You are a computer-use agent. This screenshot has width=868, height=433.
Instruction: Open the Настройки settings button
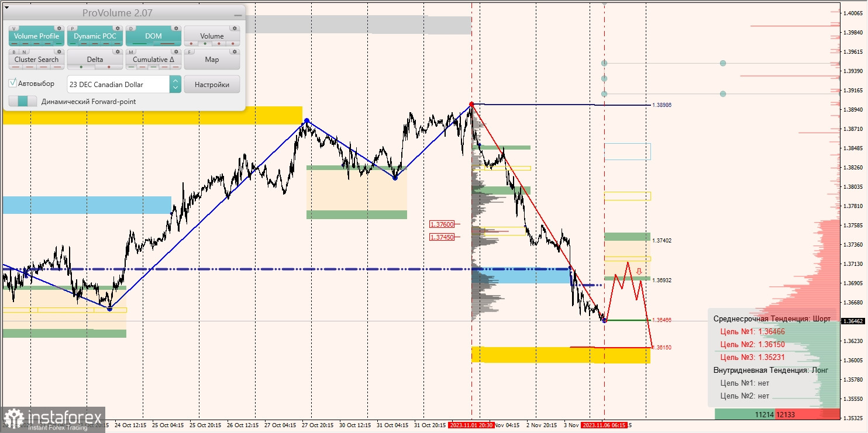pos(212,84)
